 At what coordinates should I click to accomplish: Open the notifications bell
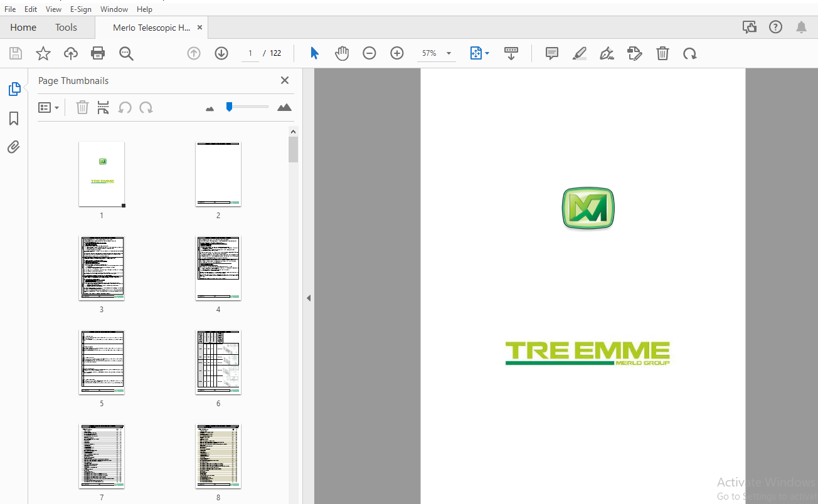pos(801,27)
